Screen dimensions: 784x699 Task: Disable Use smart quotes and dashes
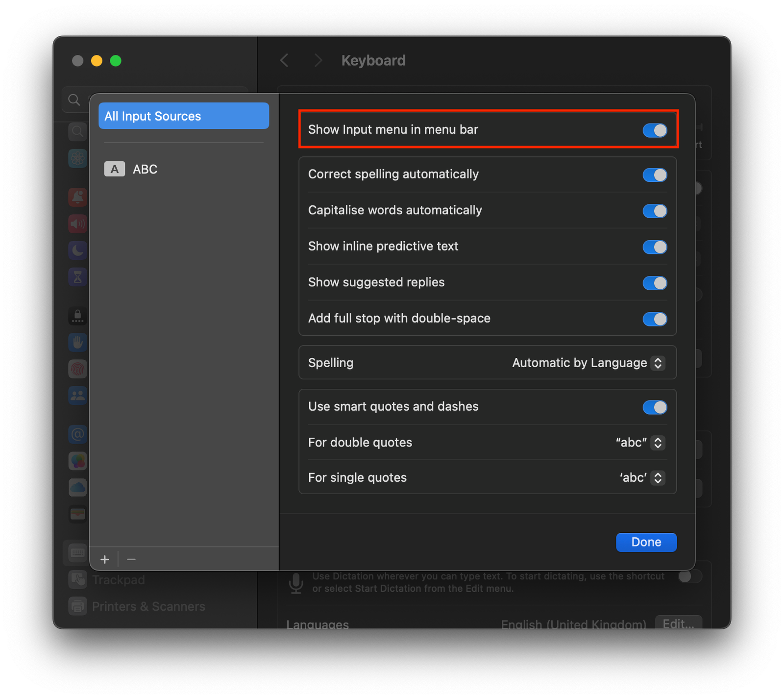[x=655, y=407]
